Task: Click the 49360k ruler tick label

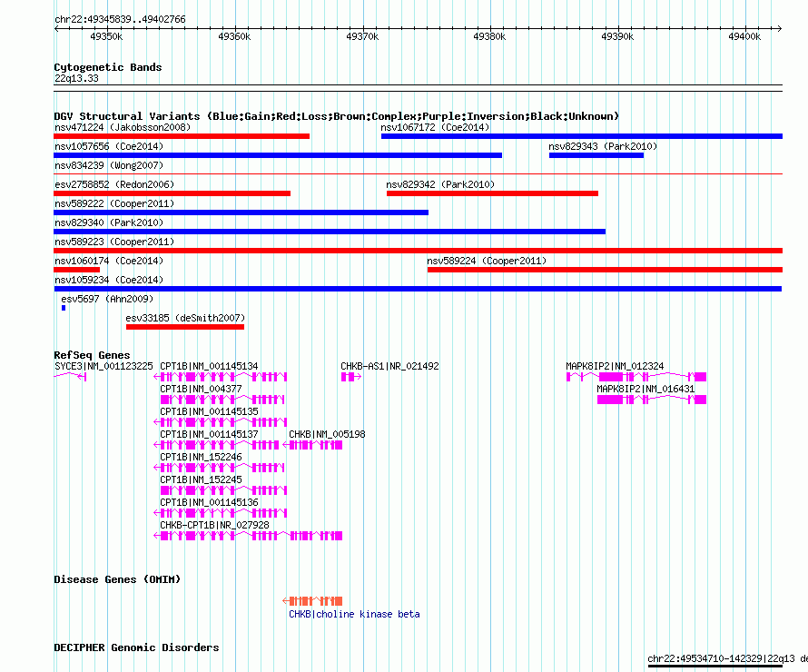Action: (x=234, y=36)
